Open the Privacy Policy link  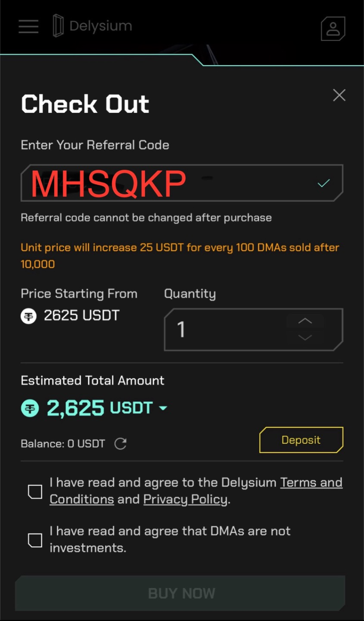185,499
